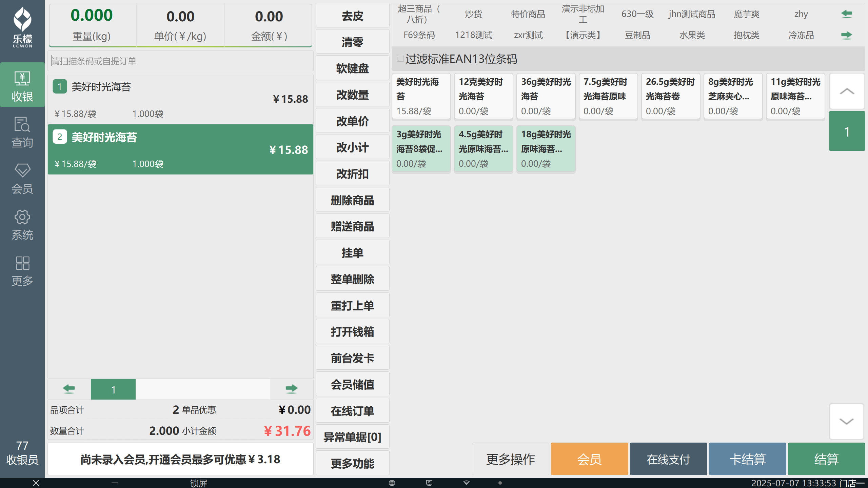
Task: Go to previous cart page arrow
Action: (x=69, y=389)
